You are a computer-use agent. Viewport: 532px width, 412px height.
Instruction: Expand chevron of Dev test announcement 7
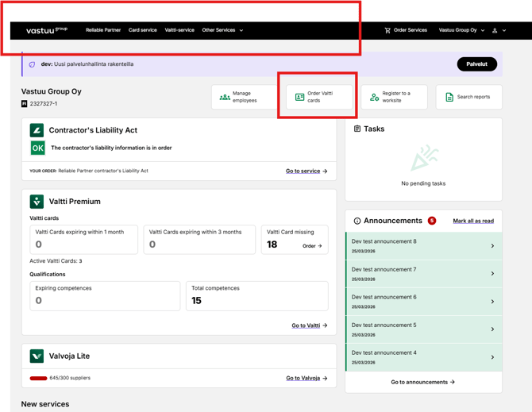[x=492, y=274]
